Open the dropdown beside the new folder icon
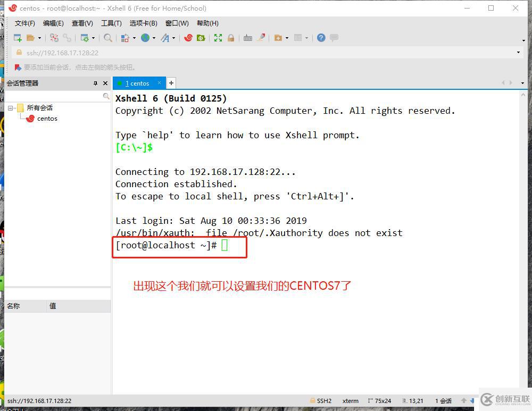The image size is (532, 411). pos(287,38)
